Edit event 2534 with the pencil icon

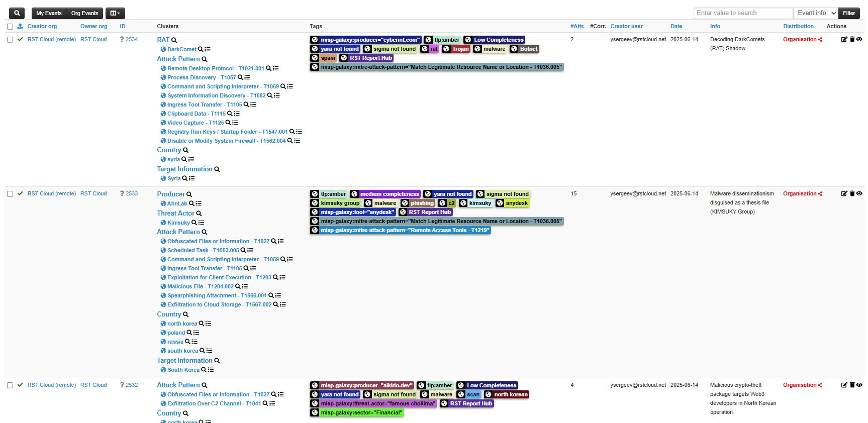[x=844, y=39]
